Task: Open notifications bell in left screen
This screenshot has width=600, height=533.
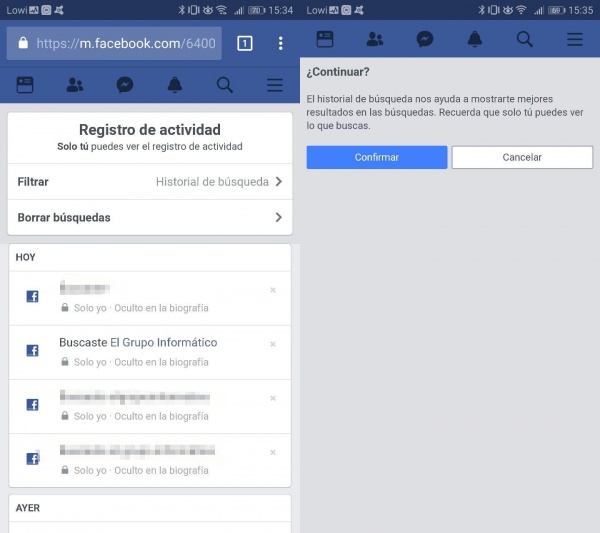Action: [175, 85]
